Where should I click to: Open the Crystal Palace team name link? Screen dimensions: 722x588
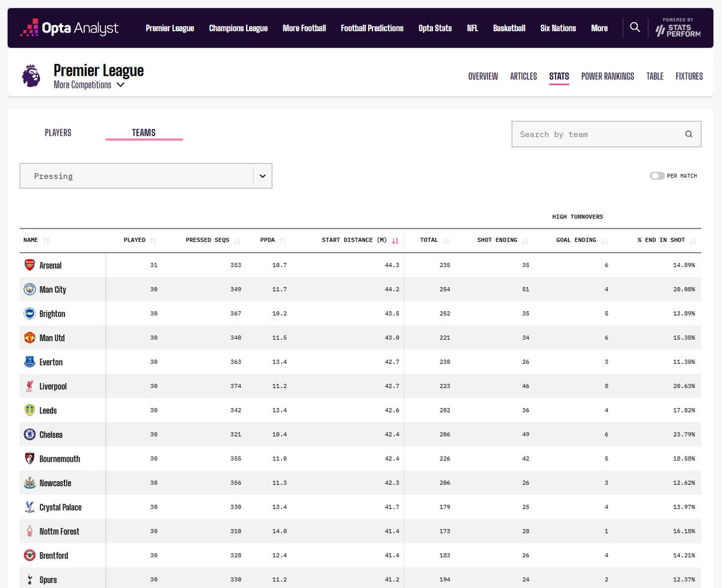point(61,507)
